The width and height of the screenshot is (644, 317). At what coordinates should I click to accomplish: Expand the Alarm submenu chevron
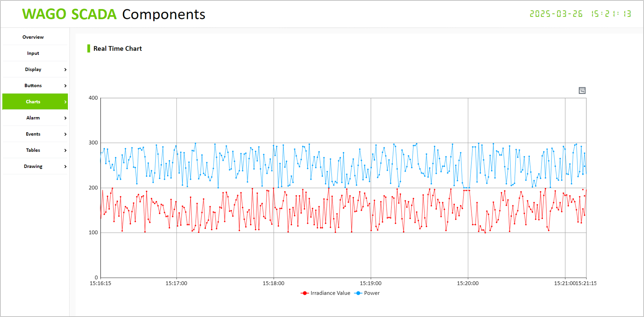(x=65, y=118)
